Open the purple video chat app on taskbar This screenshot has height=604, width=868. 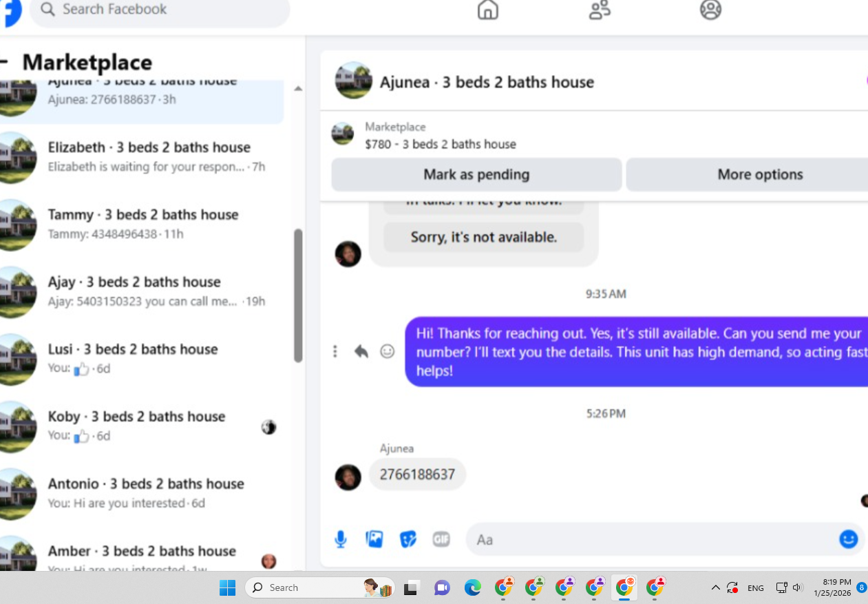tap(441, 587)
